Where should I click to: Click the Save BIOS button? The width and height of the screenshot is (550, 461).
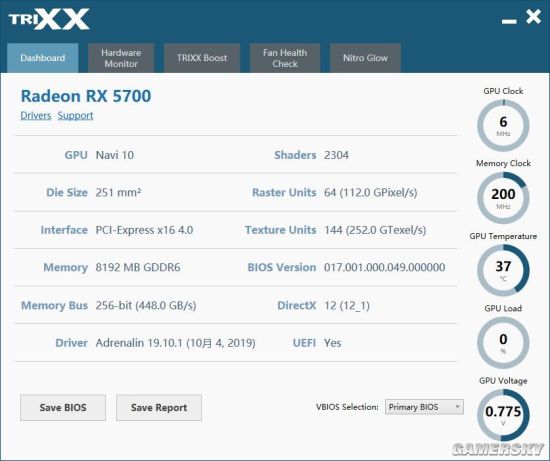pos(63,407)
